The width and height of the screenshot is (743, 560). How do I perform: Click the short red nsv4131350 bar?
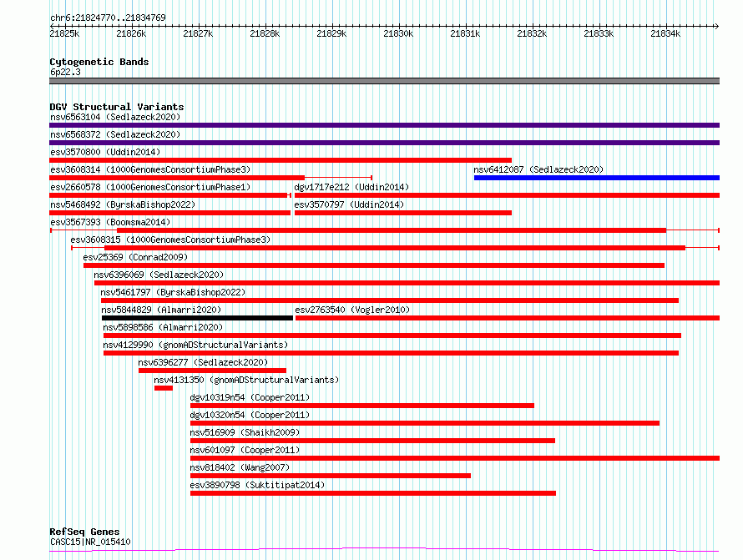[164, 388]
